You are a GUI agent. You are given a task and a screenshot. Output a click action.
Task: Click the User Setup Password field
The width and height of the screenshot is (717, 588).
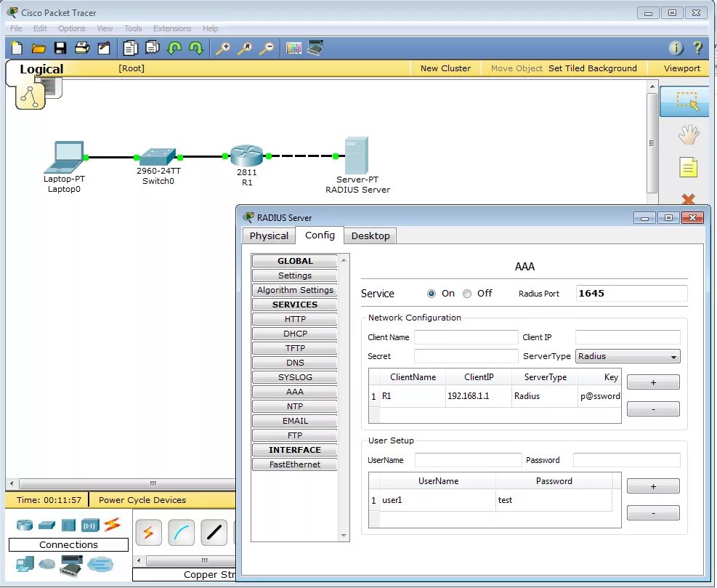626,460
